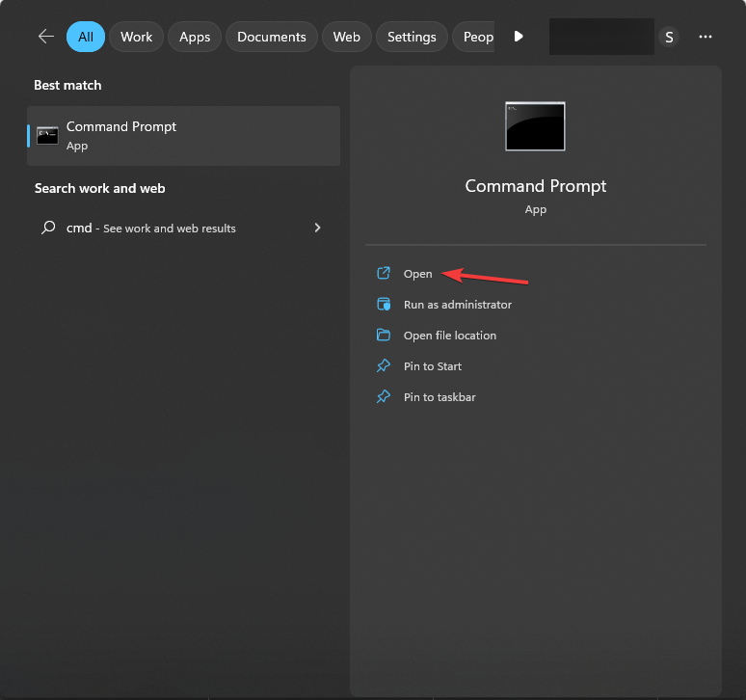
Task: Click the Open icon beside the red arrow
Action: tap(384, 274)
